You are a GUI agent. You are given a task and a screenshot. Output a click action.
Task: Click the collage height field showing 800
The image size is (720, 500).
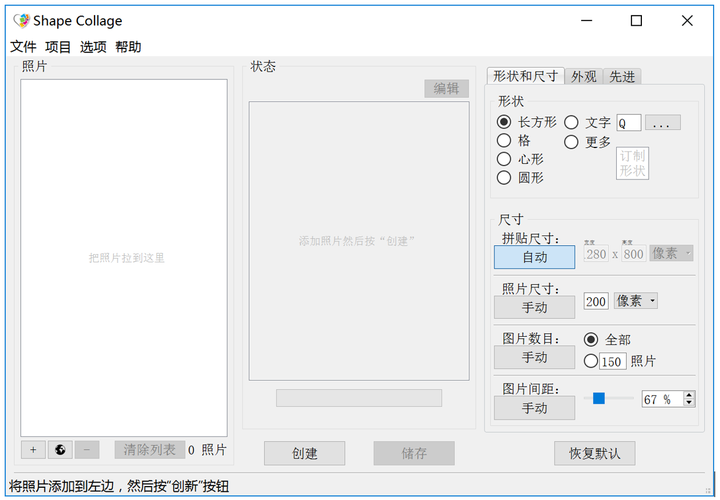click(x=634, y=253)
